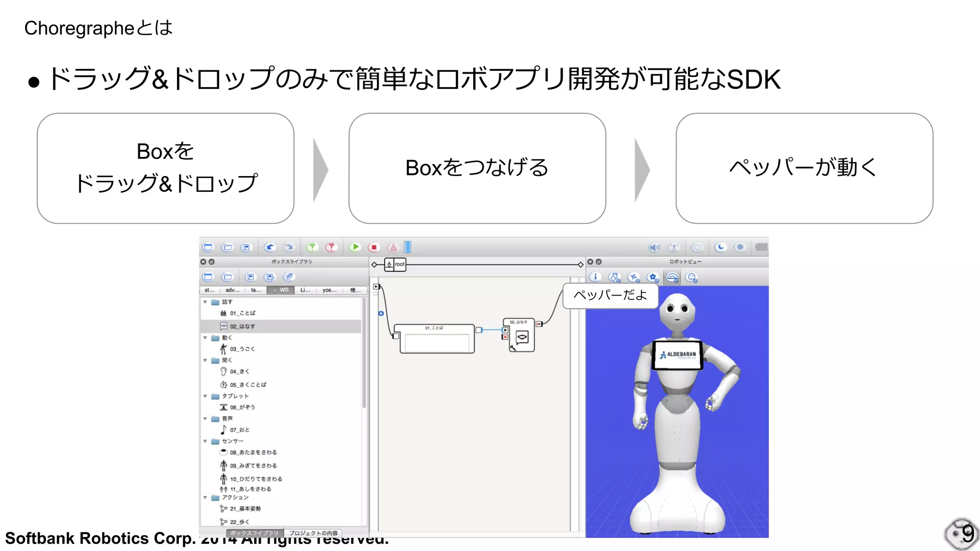Click the red warning triangle debug icon
Viewport: 980px width, 551px height.
point(393,247)
